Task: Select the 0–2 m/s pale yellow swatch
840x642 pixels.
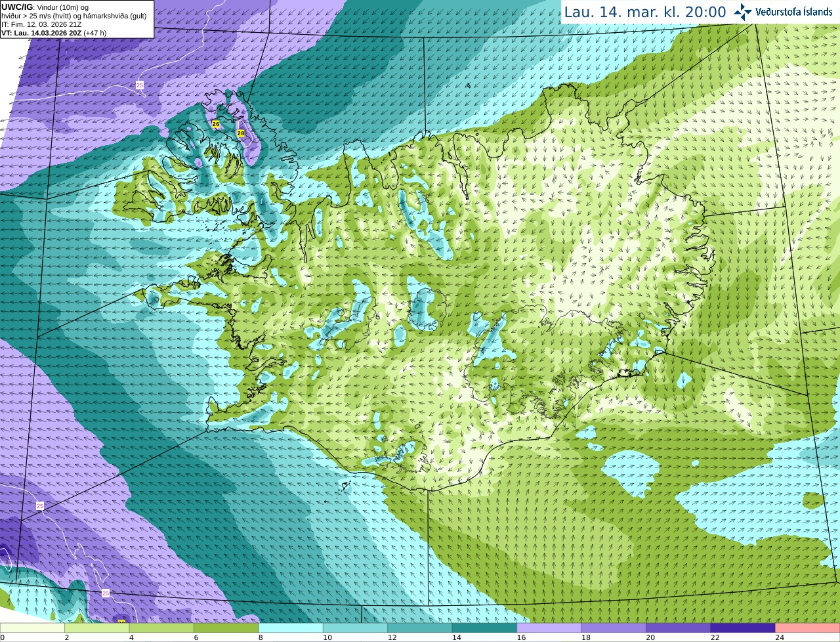Action: (x=33, y=628)
